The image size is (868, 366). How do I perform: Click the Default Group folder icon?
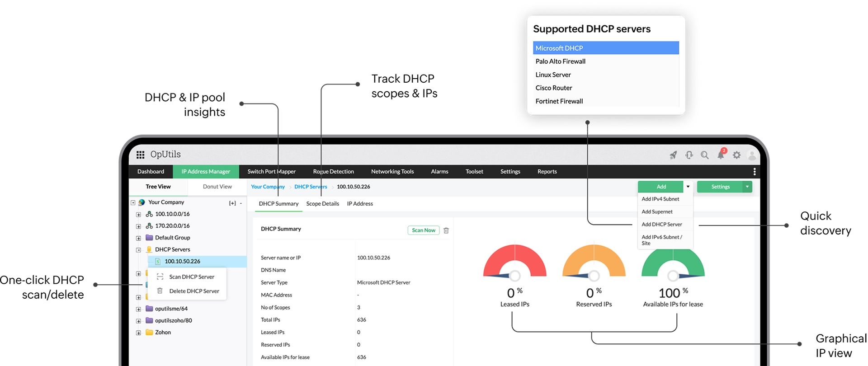149,238
